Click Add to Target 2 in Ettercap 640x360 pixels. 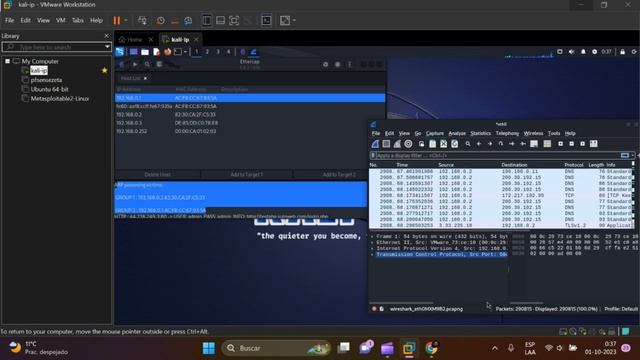pyautogui.click(x=339, y=175)
